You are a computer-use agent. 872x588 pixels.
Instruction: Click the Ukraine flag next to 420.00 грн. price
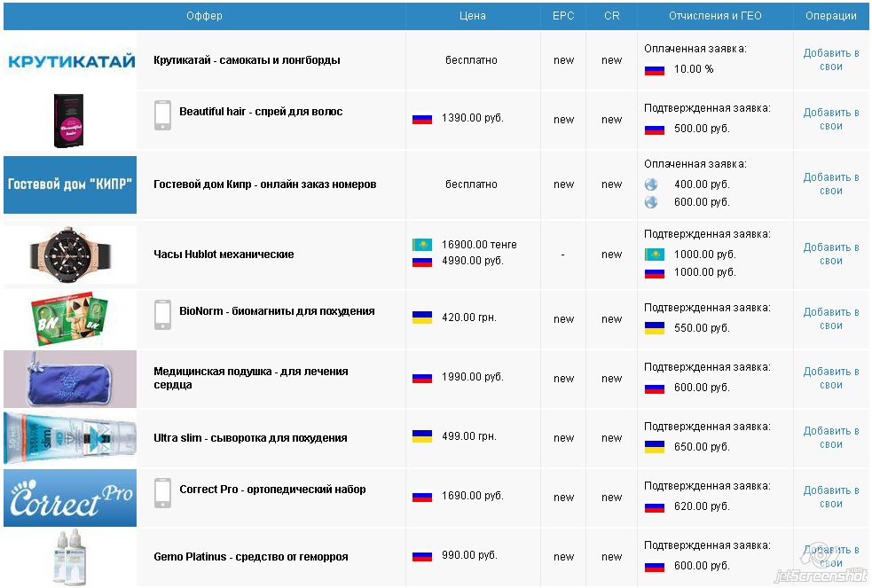pyautogui.click(x=421, y=318)
